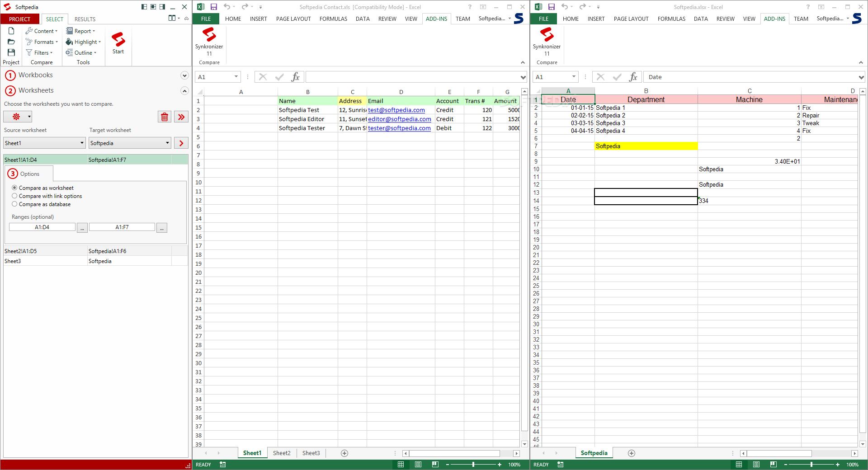Switch to Sheet2 tab
The height and width of the screenshot is (470, 868).
(282, 453)
